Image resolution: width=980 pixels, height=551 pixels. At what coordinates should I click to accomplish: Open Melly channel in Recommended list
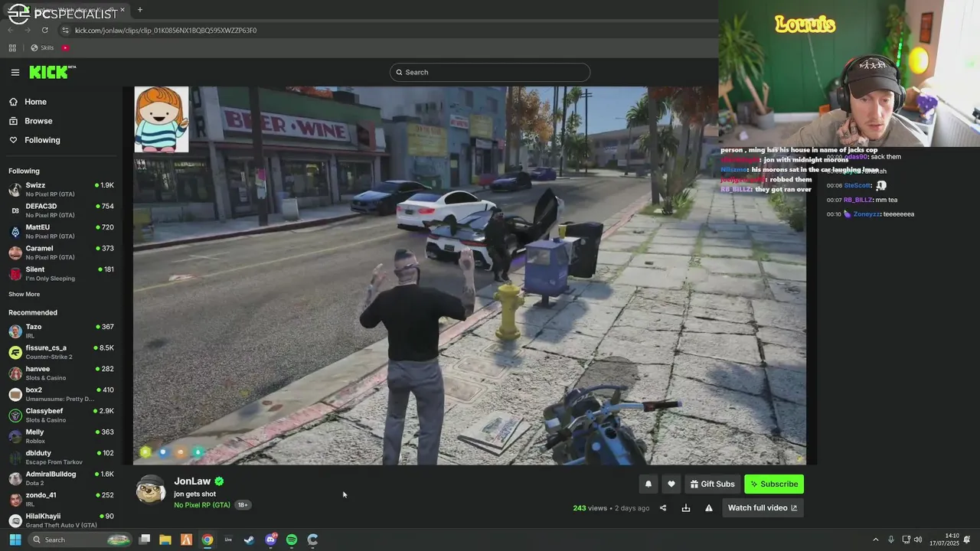(61, 436)
